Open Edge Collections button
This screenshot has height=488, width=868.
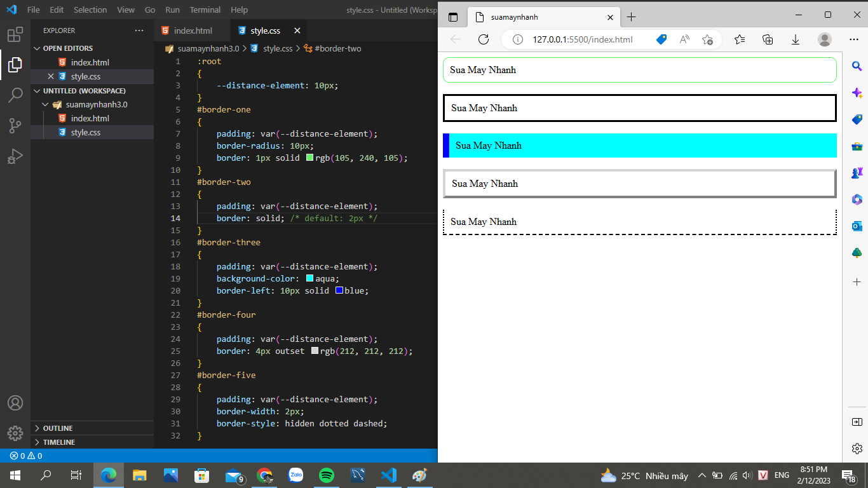[x=768, y=39]
